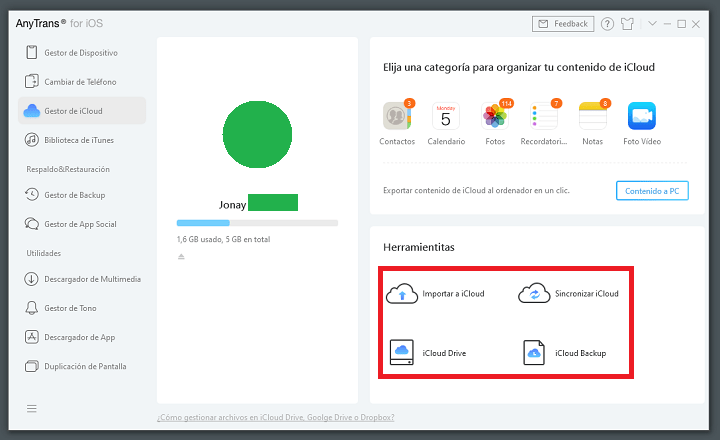This screenshot has width=720, height=440.
Task: Open link about managing iCloud Drive files
Action: pos(276,417)
